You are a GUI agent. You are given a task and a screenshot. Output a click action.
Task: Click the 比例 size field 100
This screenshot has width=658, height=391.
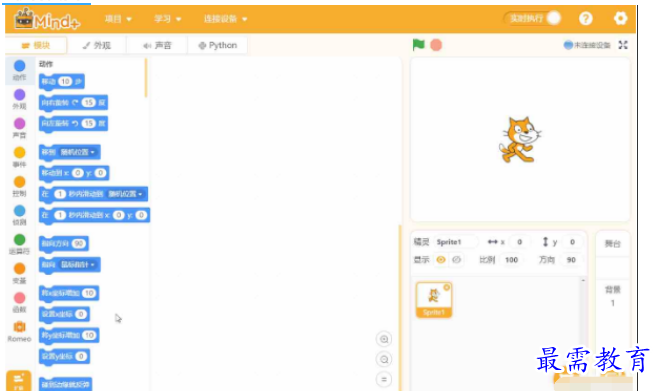tap(511, 260)
